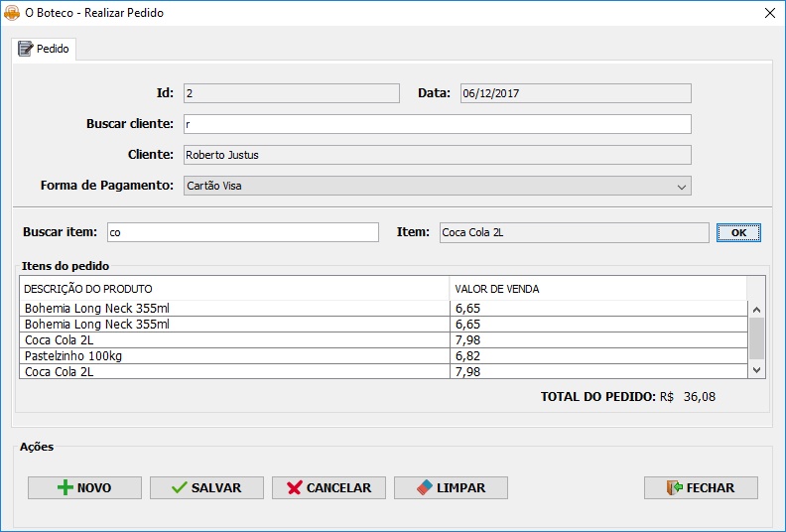Click the FECHAR button label
Image resolution: width=786 pixels, height=532 pixels.
click(x=711, y=488)
